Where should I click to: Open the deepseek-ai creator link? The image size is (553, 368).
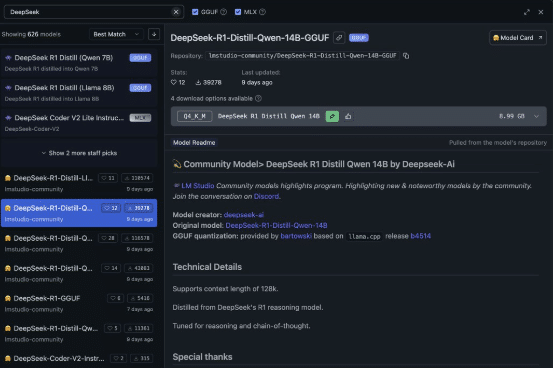[244, 215]
